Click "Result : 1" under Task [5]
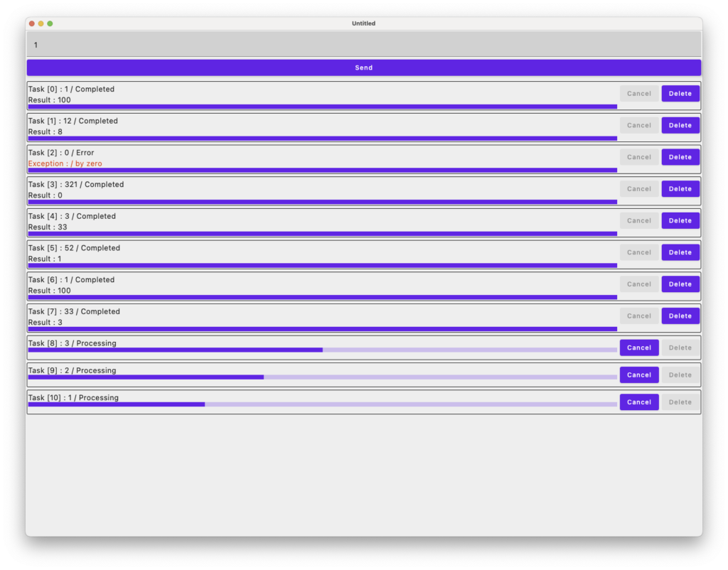Screen dimensions: 728x570 click(x=45, y=259)
